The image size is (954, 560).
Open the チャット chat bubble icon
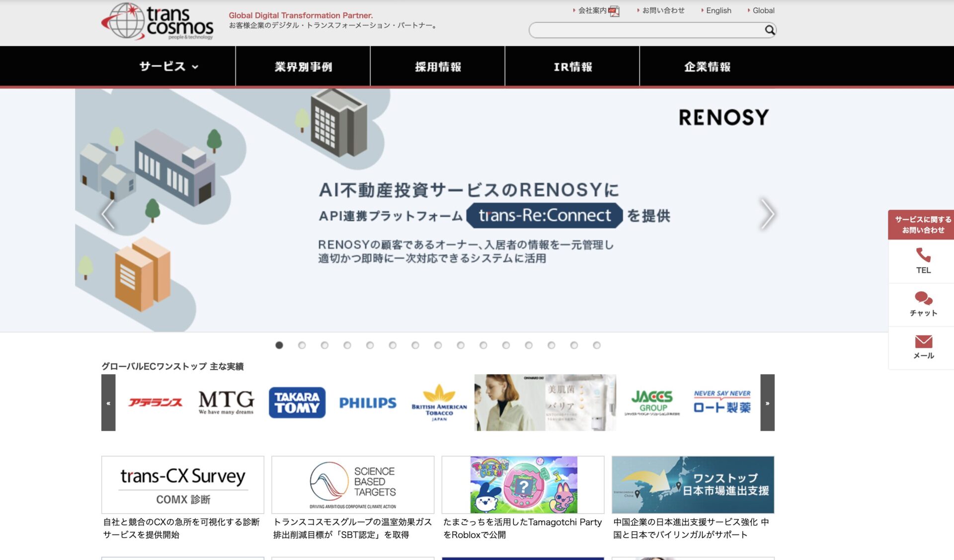point(924,298)
